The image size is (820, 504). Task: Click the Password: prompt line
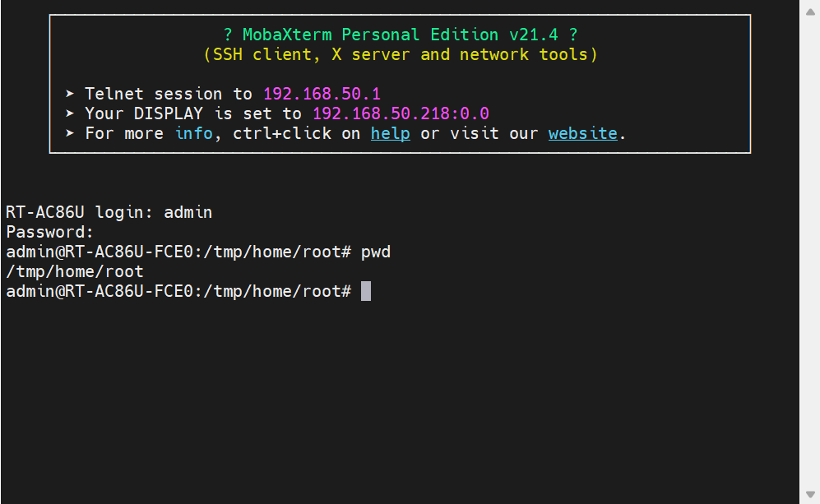click(x=49, y=232)
